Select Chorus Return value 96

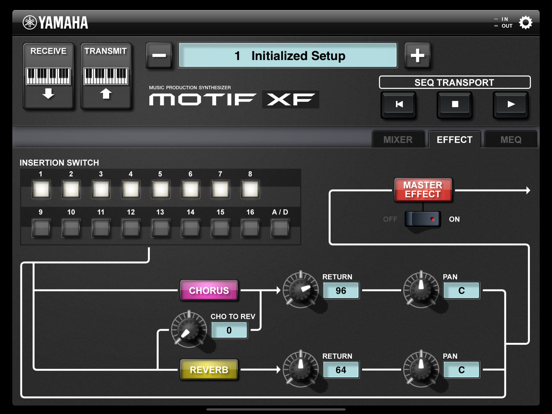(x=341, y=291)
